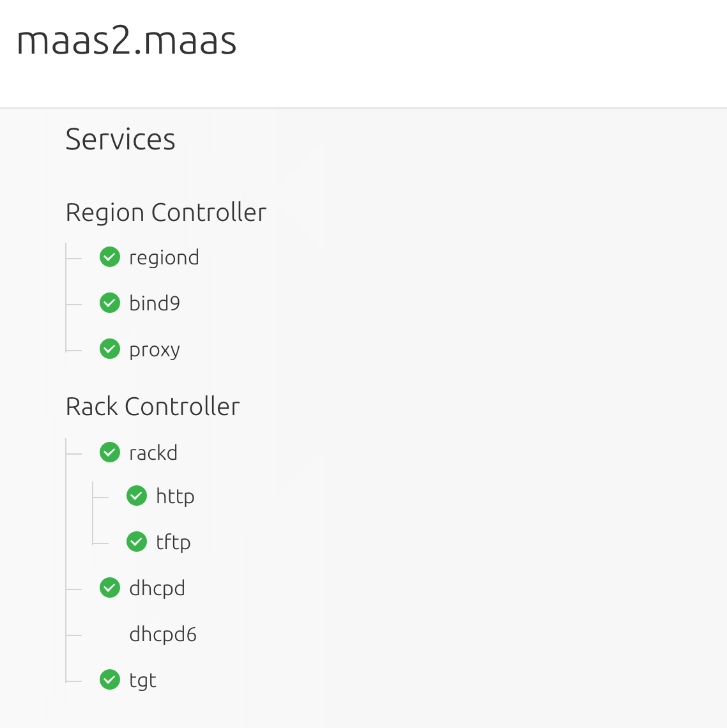Click the http service status icon
Viewport: 727px width, 728px height.
click(137, 496)
